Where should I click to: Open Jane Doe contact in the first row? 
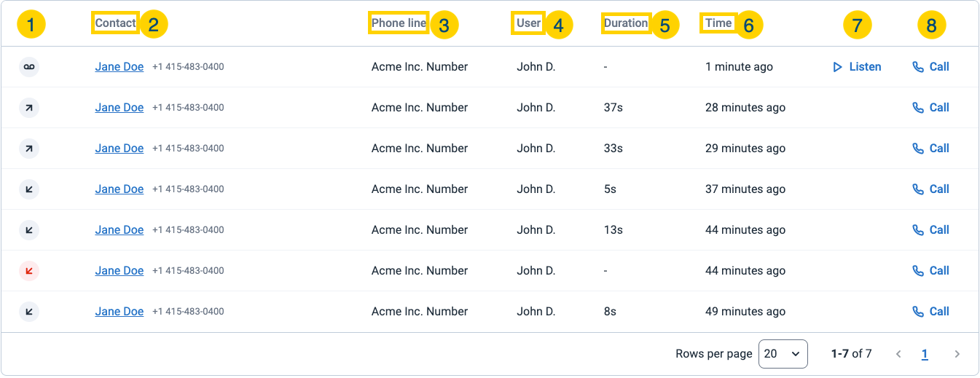coord(119,67)
